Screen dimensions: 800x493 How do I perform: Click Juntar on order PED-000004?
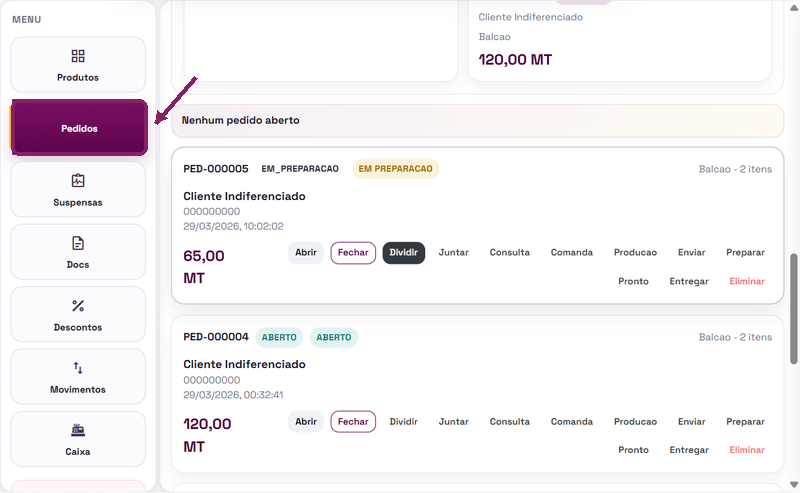click(x=454, y=422)
